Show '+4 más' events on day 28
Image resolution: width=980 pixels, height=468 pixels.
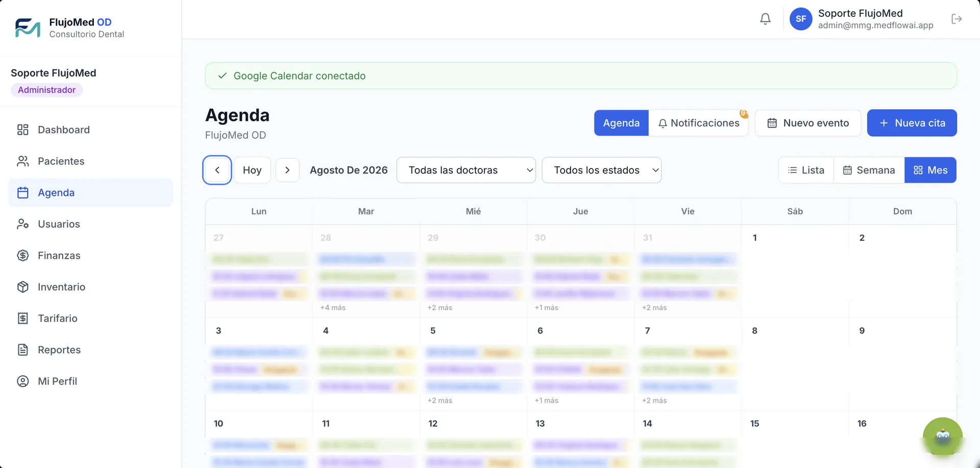333,308
